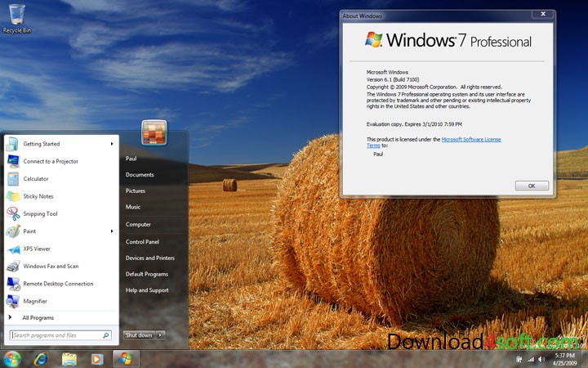Viewport: 588px width, 368px height.
Task: Expand the Paint recent files arrow
Action: tap(112, 231)
